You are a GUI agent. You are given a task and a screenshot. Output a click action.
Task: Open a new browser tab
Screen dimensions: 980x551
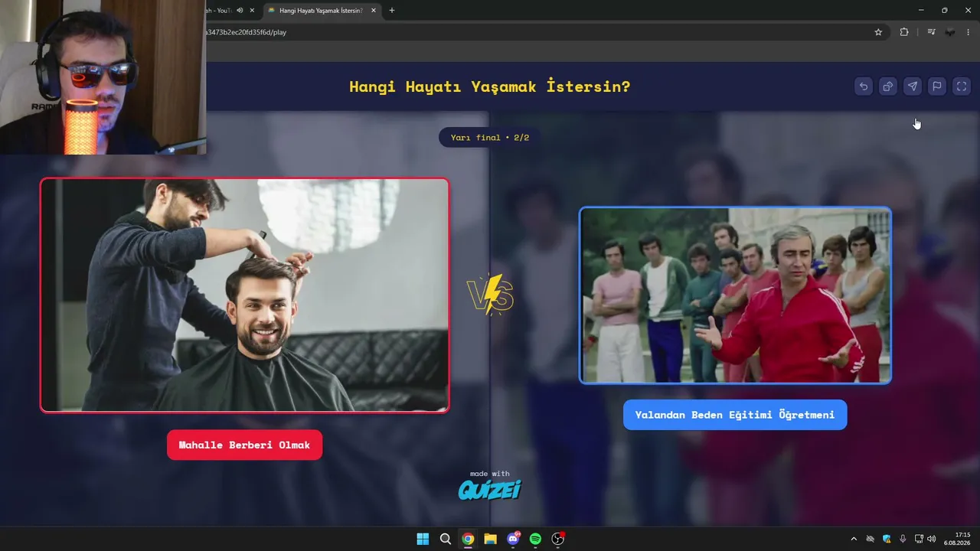392,10
